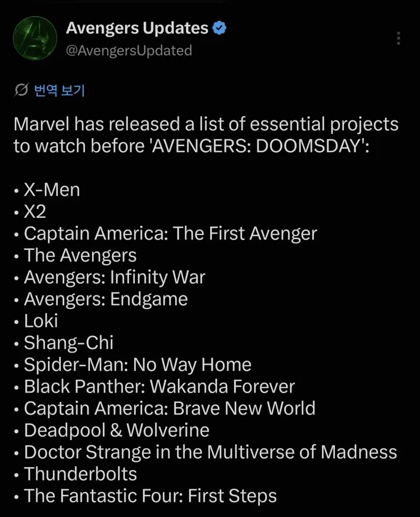Select the tweet's opening sentence text
This screenshot has width=420, height=517.
tap(206, 135)
